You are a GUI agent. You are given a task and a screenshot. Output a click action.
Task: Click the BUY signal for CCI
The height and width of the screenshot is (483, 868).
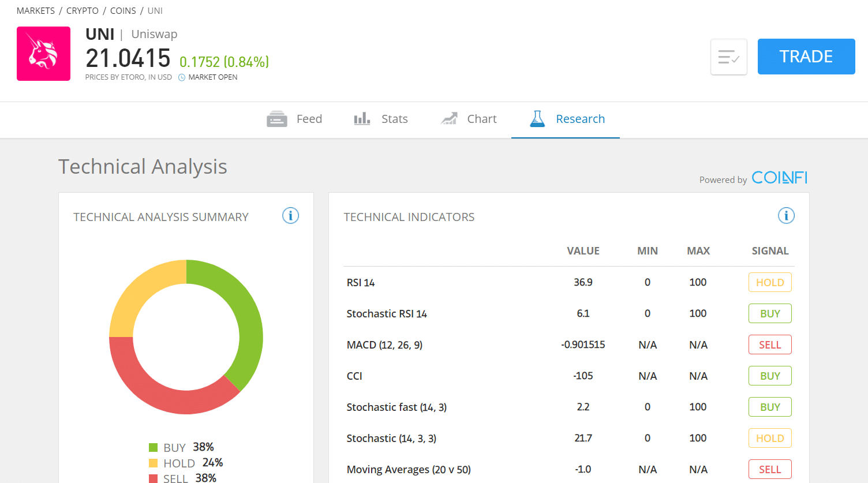tap(770, 376)
